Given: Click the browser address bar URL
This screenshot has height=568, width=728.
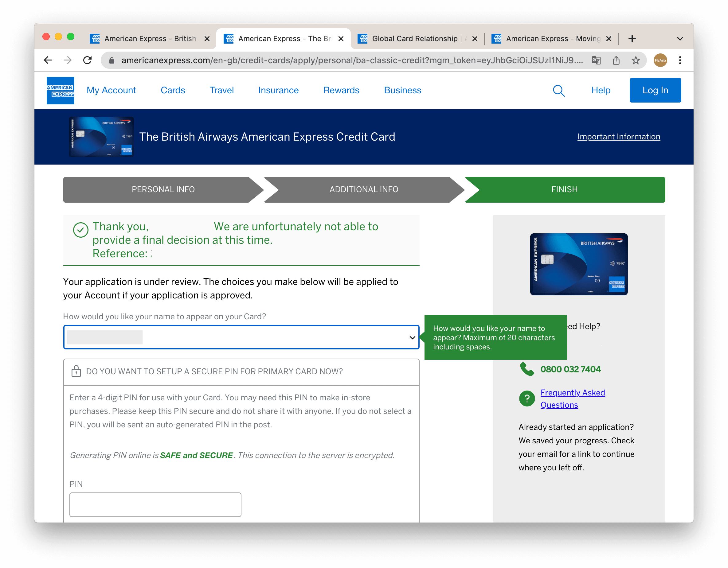Looking at the screenshot, I should click(x=352, y=60).
